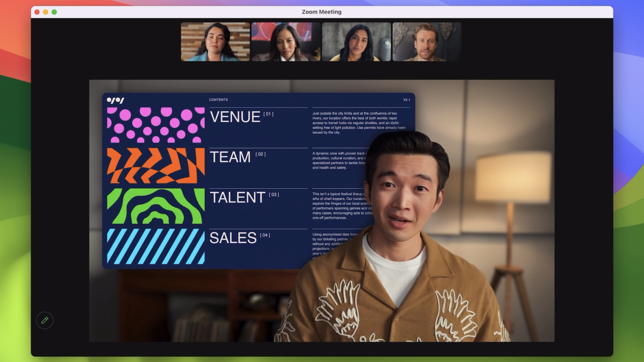
Task: Click the blue diagonal stripes graphic
Action: pyautogui.click(x=156, y=246)
